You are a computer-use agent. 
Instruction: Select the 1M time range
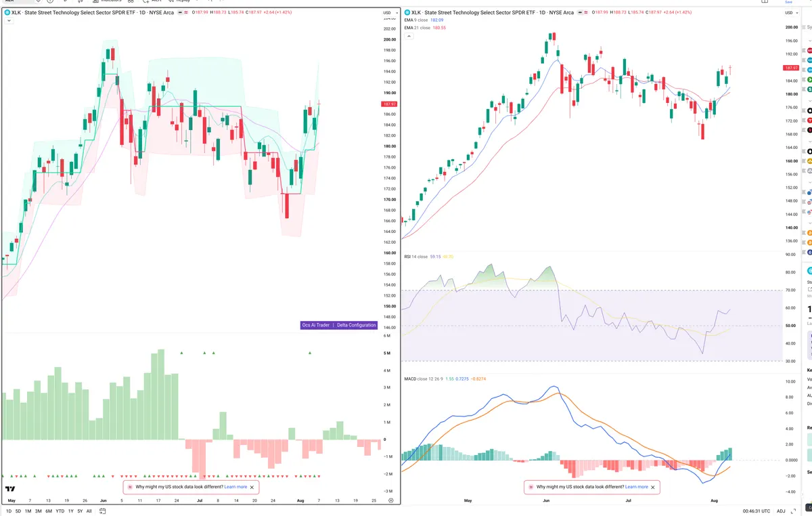pyautogui.click(x=28, y=511)
